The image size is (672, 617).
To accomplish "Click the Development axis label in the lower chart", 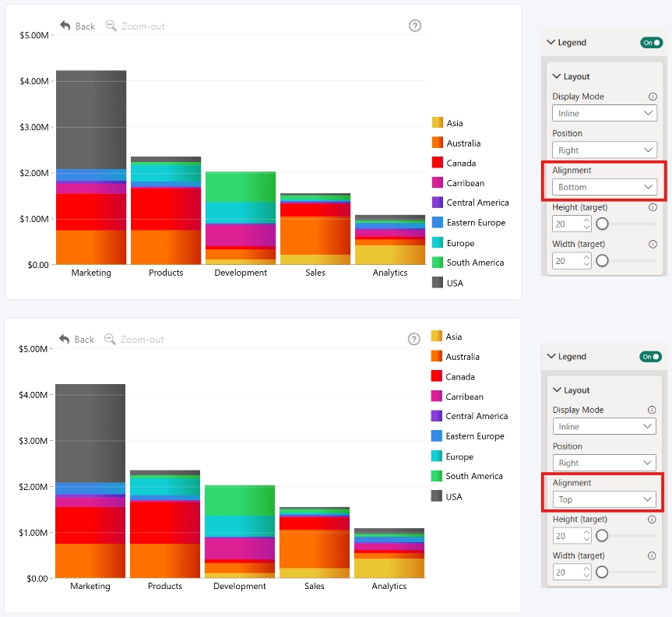I will [240, 586].
